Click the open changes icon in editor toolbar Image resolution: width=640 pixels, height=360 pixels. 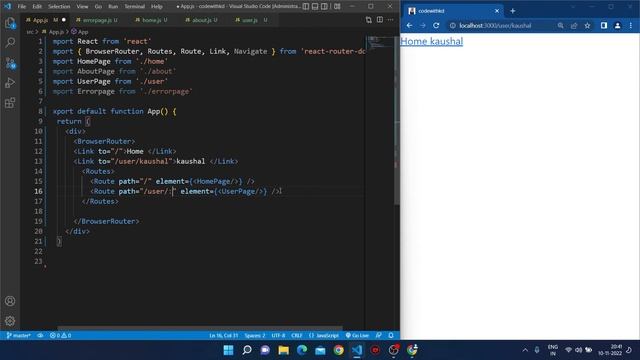pos(369,20)
